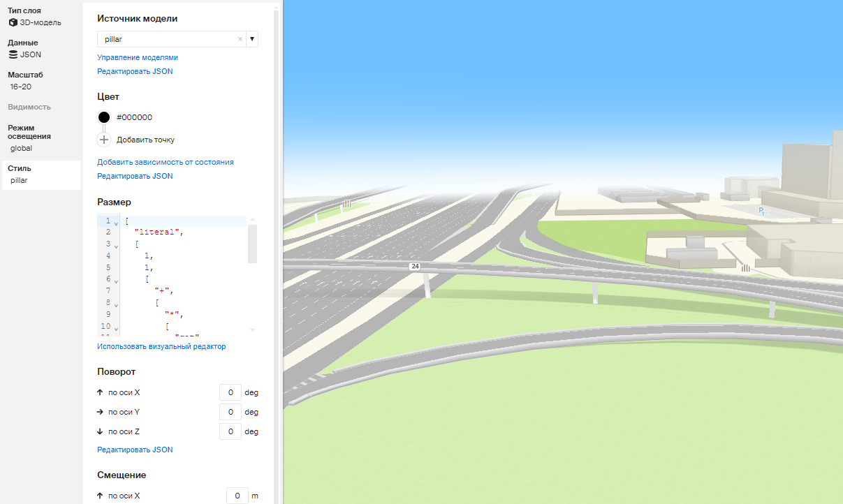Viewport: 843px width, 504px height.
Task: Click the parking icon on the map
Action: (x=762, y=210)
